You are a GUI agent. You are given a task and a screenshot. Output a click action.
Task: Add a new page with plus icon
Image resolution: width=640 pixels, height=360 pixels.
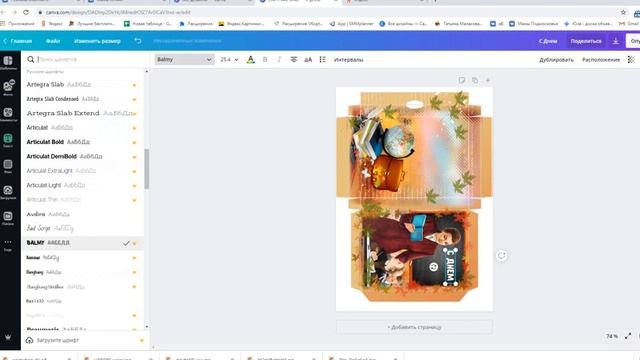[x=488, y=80]
